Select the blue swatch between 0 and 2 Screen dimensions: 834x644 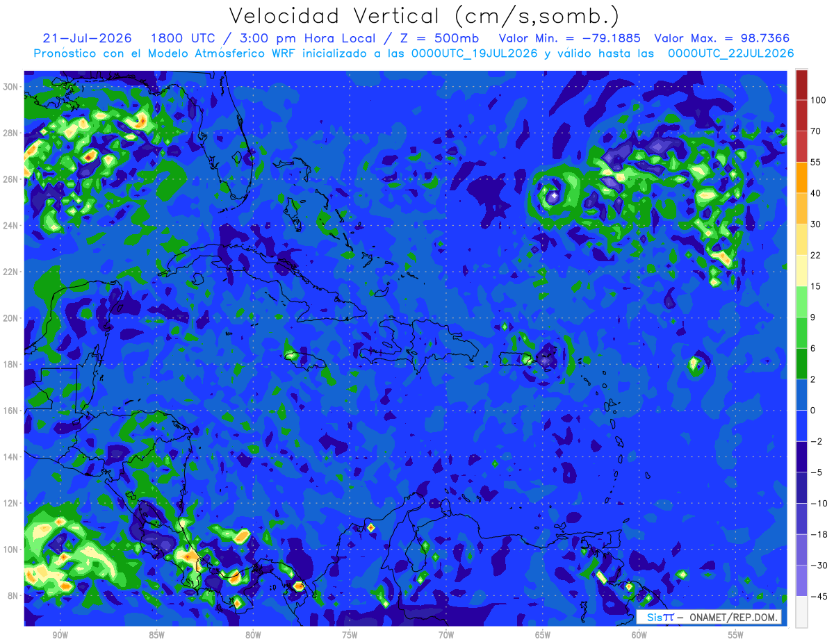tap(801, 395)
